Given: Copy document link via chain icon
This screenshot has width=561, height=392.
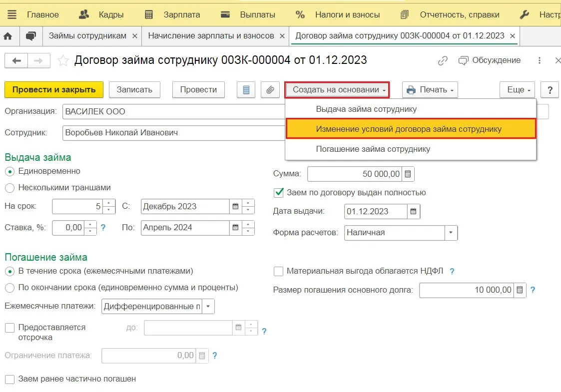Looking at the screenshot, I should click(x=443, y=61).
